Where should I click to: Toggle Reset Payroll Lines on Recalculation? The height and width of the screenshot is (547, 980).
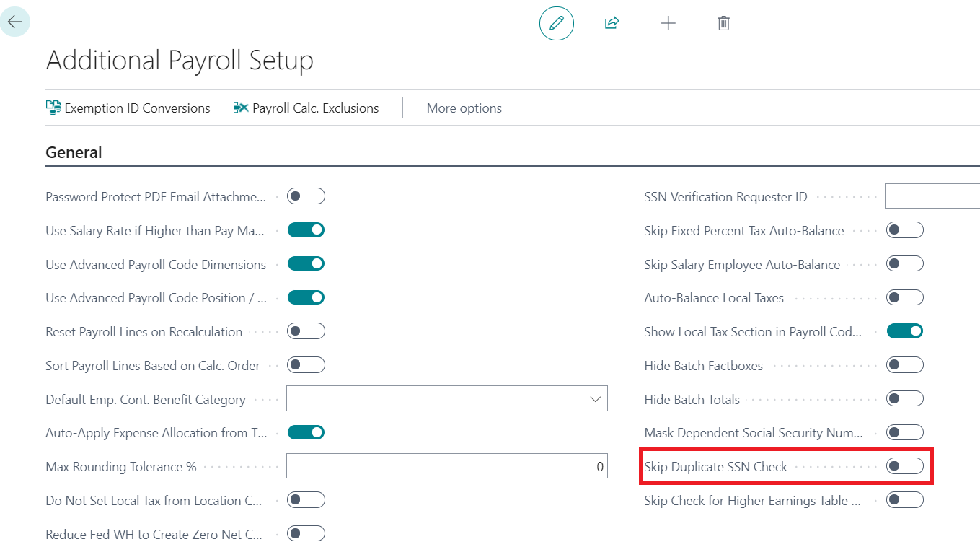click(x=306, y=331)
